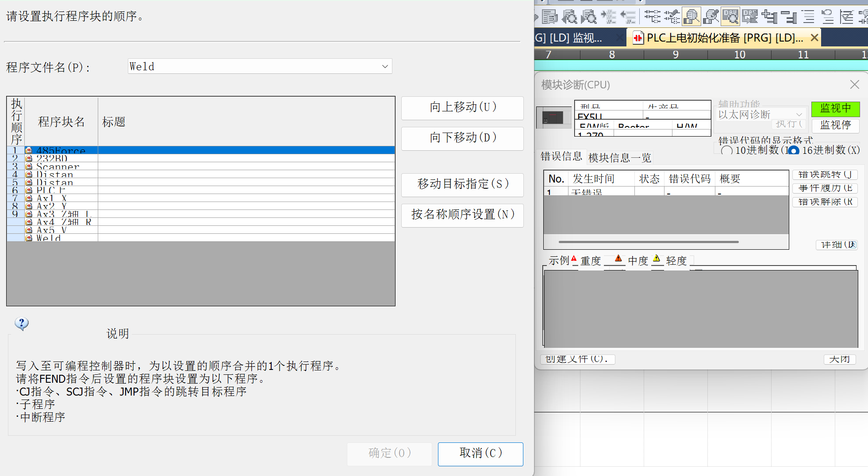Click the 监视停止 button

click(835, 126)
